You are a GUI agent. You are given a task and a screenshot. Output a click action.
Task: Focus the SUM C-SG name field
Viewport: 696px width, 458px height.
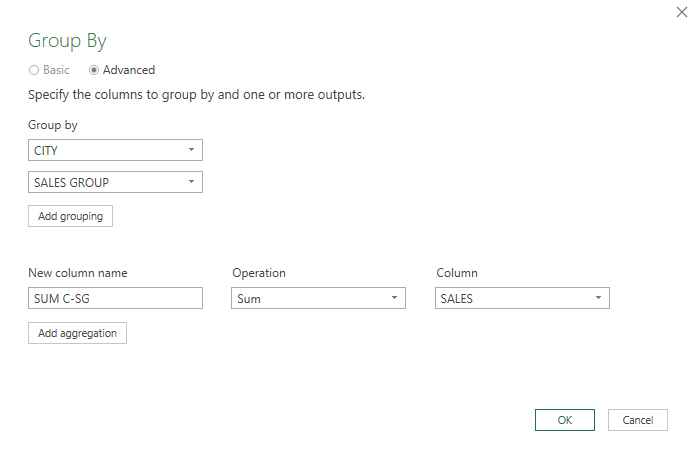coord(115,298)
